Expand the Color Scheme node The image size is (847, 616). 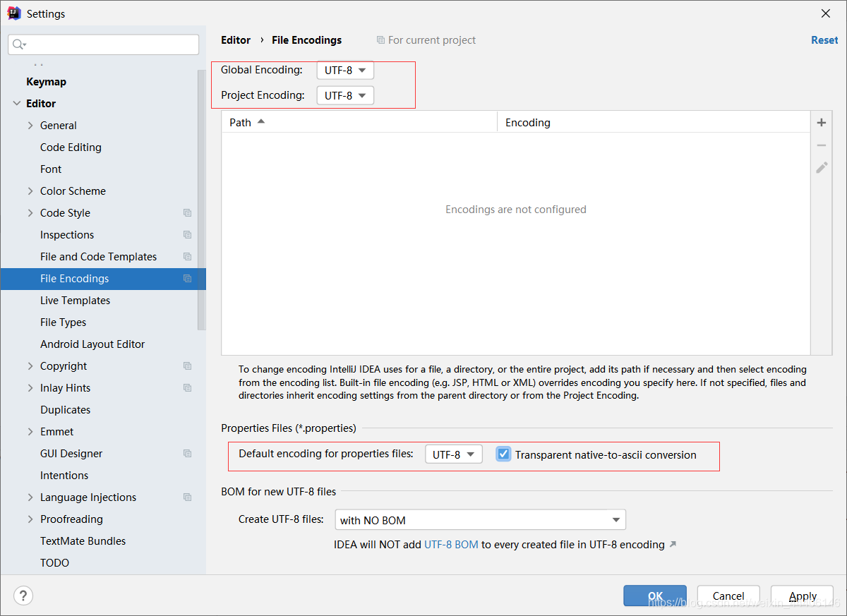pyautogui.click(x=30, y=191)
